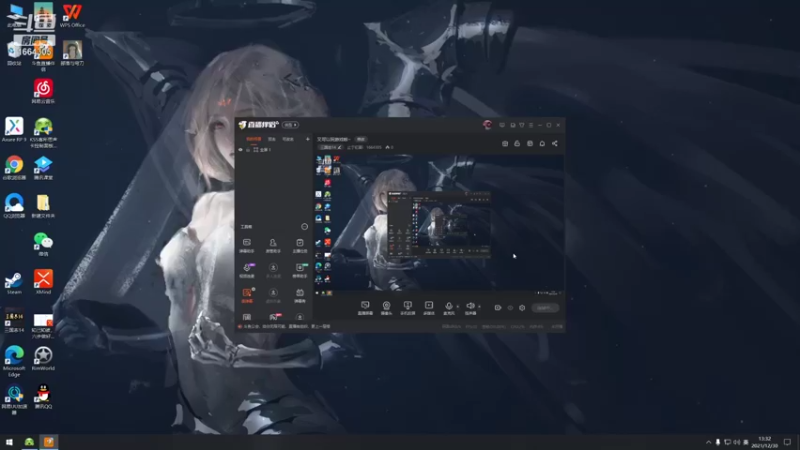Screen dimensions: 800x450
Task: Click the streaming app taskbar button
Action: (48, 442)
